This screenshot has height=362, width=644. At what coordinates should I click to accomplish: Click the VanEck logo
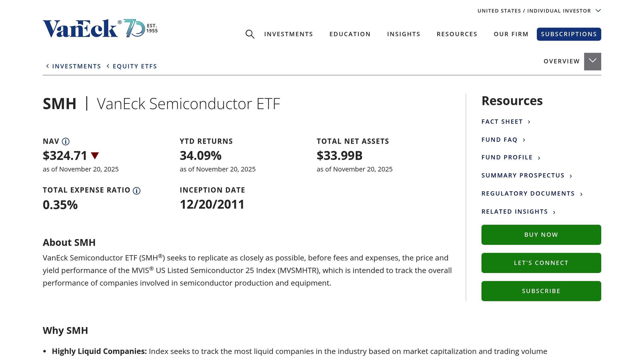[x=82, y=28]
